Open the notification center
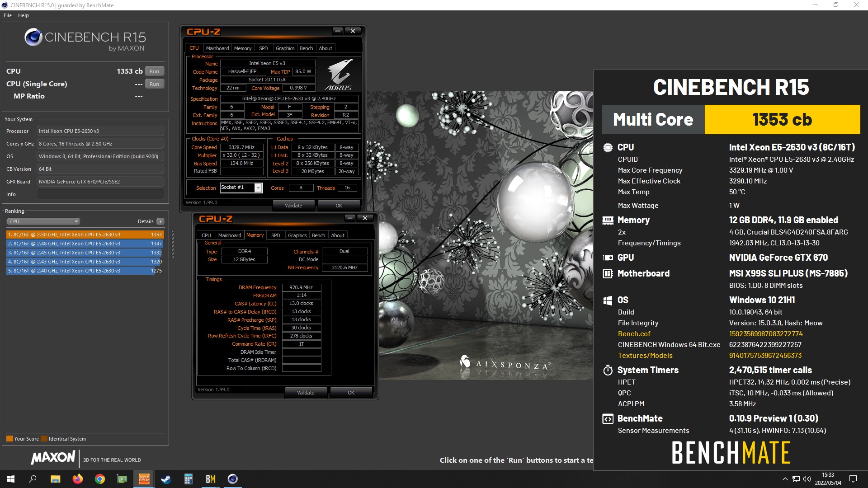Screen dimensions: 868x488 [853, 479]
